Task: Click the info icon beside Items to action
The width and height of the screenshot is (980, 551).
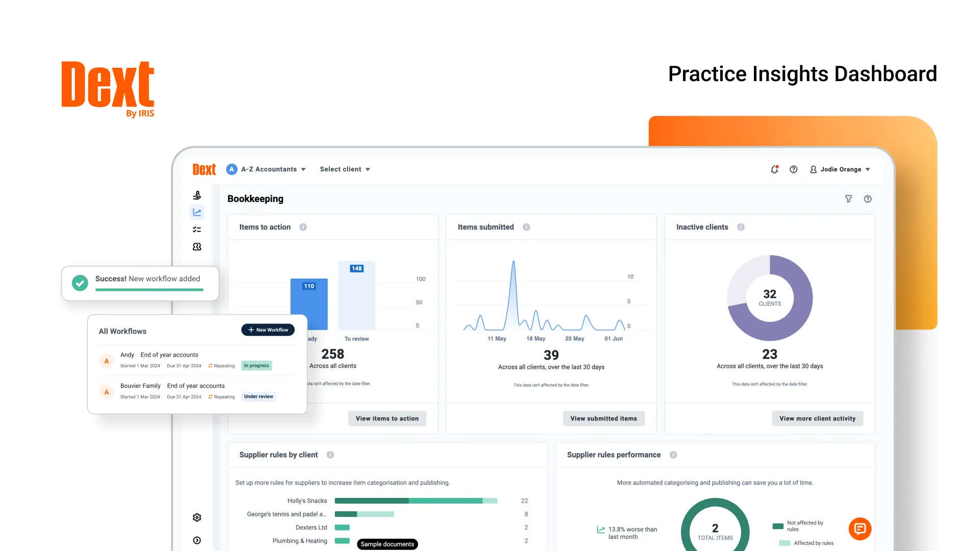Action: pos(303,227)
